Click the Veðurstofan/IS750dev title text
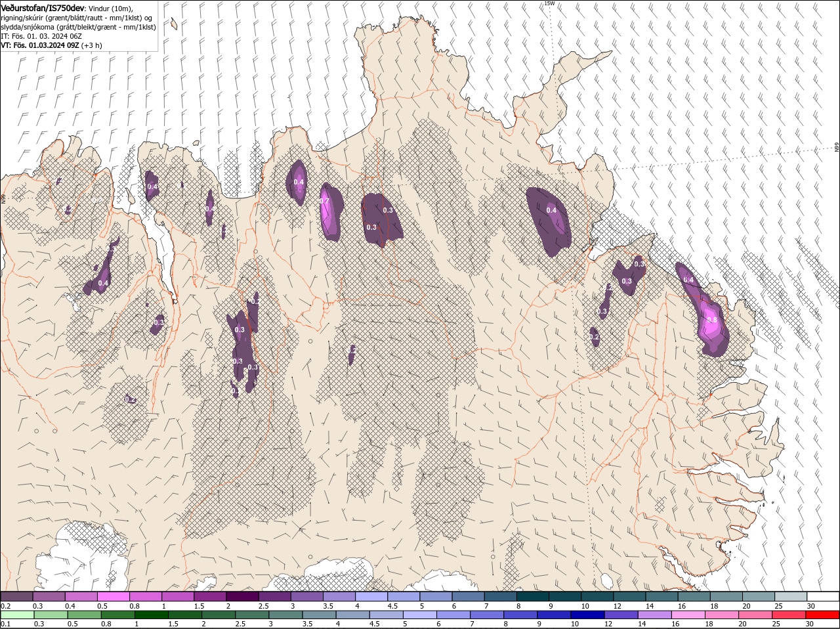This screenshot has width=840, height=629. pyautogui.click(x=43, y=8)
